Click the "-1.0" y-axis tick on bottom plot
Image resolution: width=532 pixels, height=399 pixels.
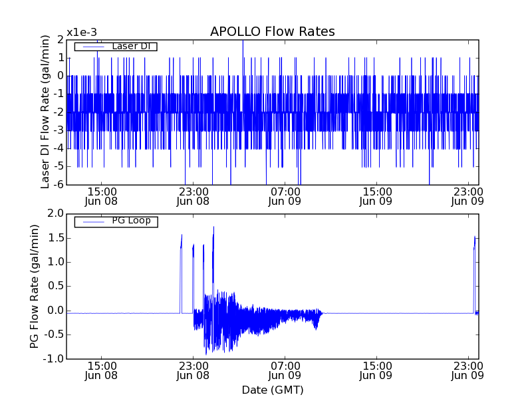[x=55, y=359]
